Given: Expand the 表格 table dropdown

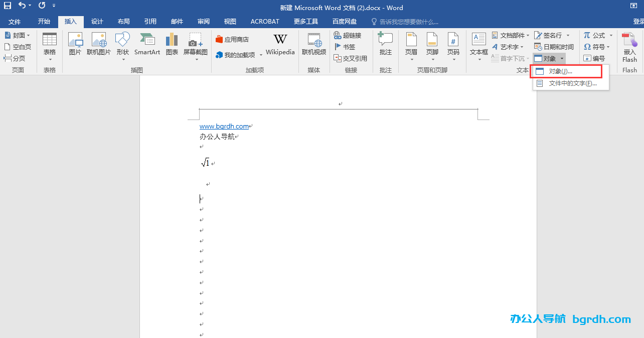Looking at the screenshot, I should (x=50, y=48).
